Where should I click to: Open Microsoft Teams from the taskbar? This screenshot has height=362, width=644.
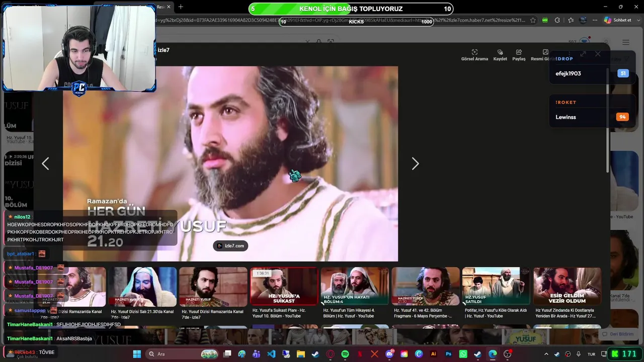pyautogui.click(x=257, y=354)
